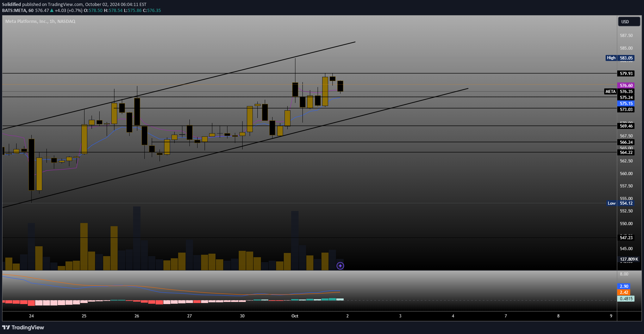Open the USD currency selector
This screenshot has width=644, height=334.
pyautogui.click(x=629, y=22)
